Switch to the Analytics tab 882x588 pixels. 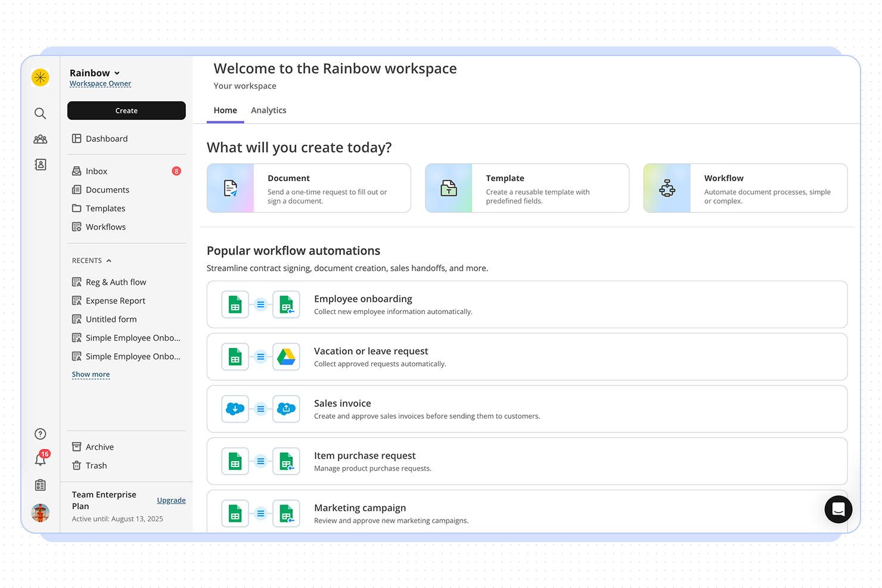pos(268,110)
